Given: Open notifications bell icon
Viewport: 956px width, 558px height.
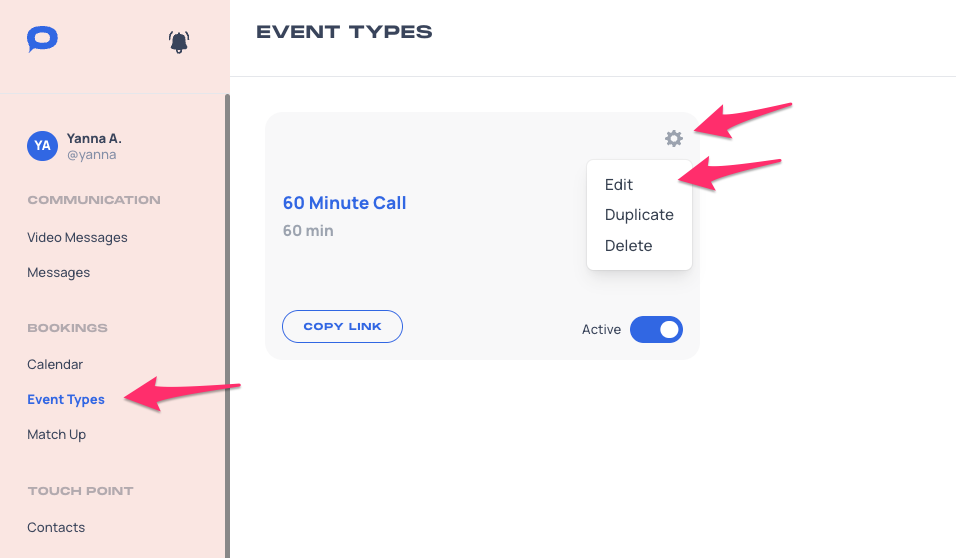Looking at the screenshot, I should pos(179,42).
